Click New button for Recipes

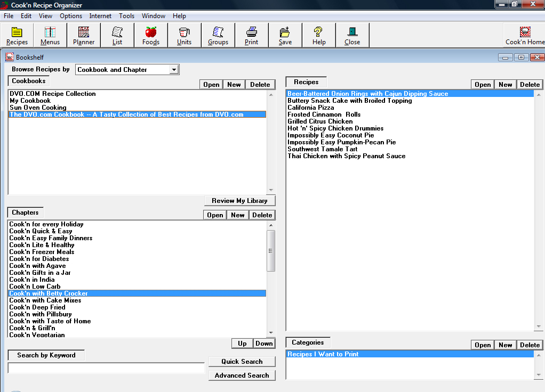506,84
